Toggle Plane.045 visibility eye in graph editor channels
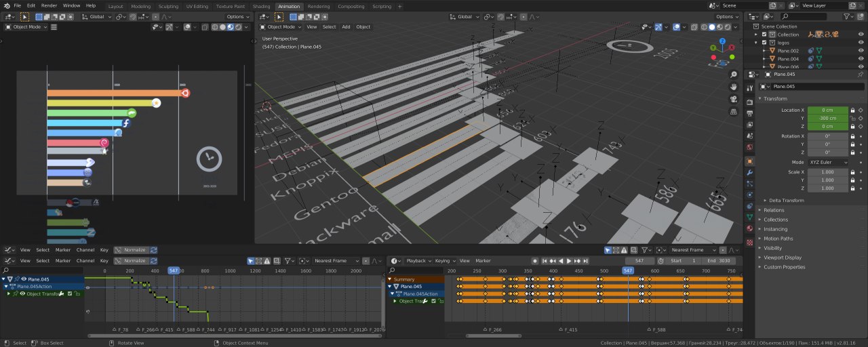The height and width of the screenshot is (347, 868). coord(24,279)
